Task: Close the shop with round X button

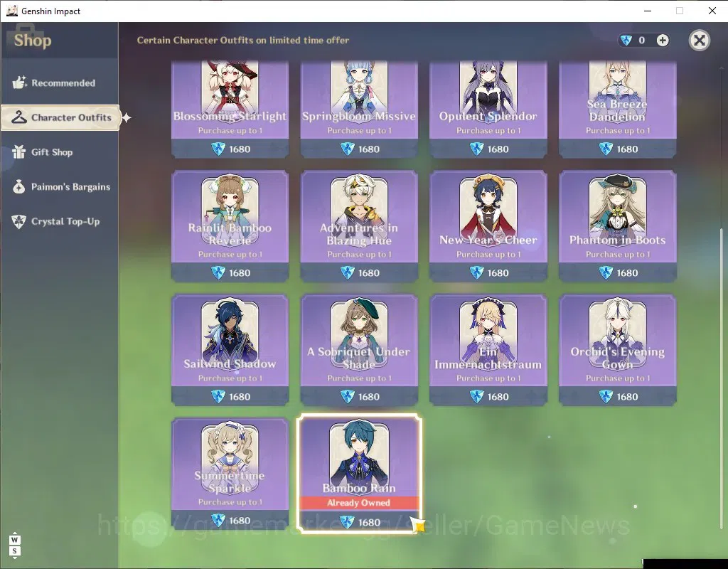Action: (x=700, y=41)
